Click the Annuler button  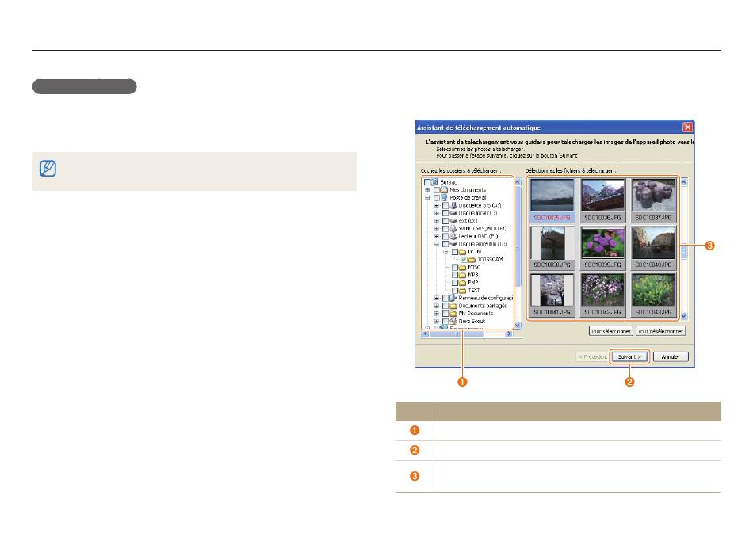(x=670, y=357)
